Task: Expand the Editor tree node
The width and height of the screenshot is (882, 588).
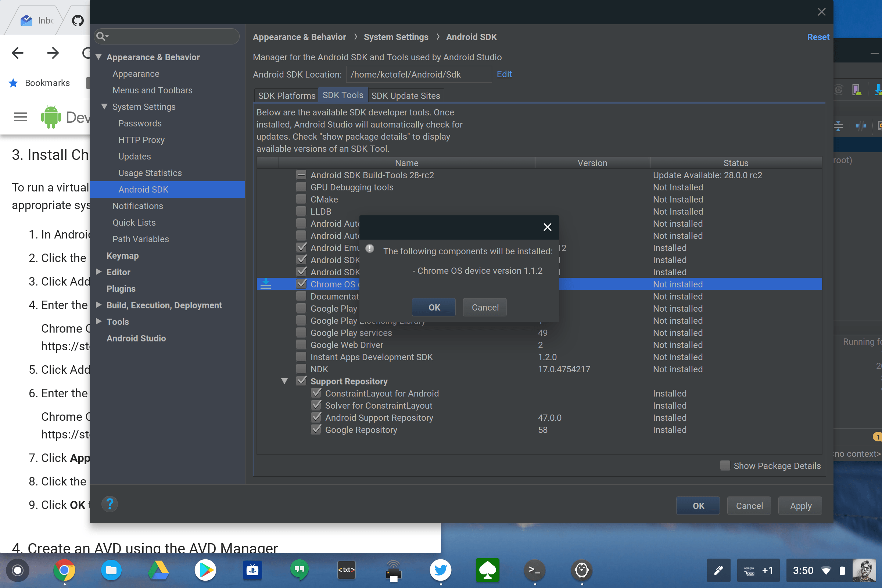Action: pyautogui.click(x=98, y=272)
